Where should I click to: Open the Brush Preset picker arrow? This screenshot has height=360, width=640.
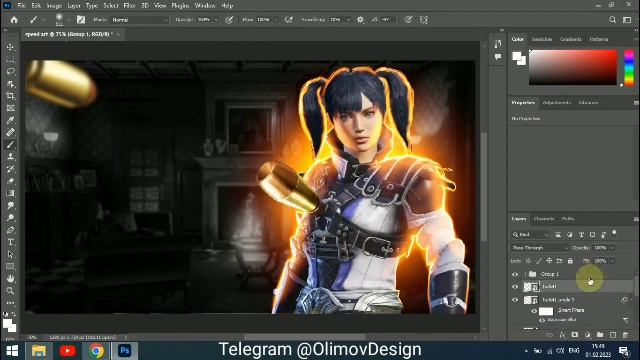[x=68, y=20]
